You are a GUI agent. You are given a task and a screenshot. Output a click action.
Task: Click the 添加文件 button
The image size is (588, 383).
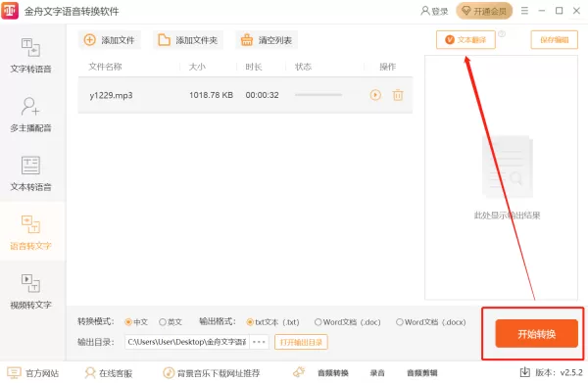110,40
